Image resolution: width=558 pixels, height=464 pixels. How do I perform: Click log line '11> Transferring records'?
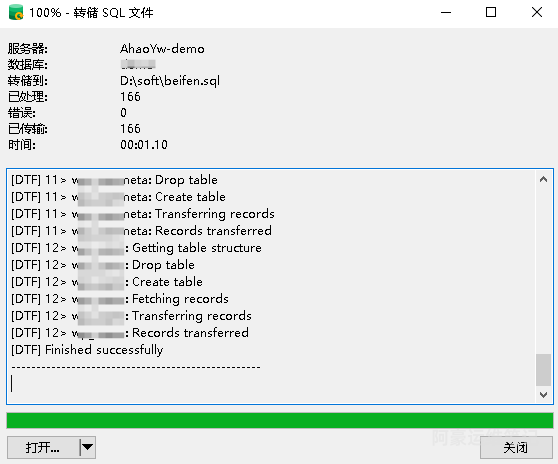tap(143, 214)
